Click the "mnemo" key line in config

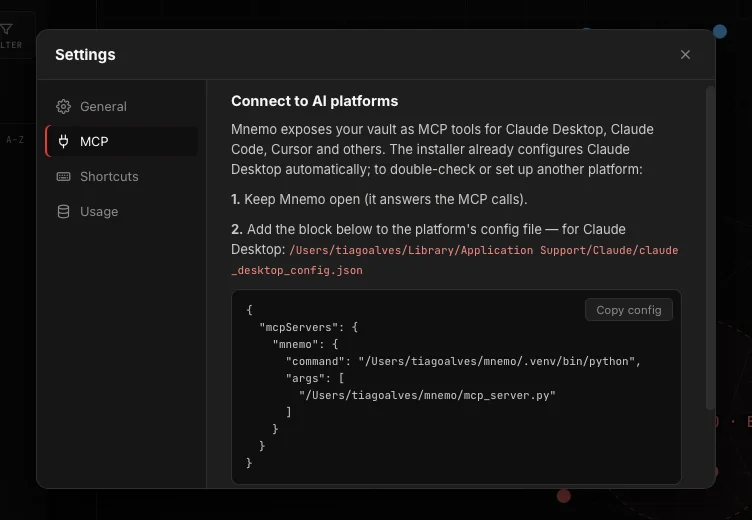[x=306, y=344]
